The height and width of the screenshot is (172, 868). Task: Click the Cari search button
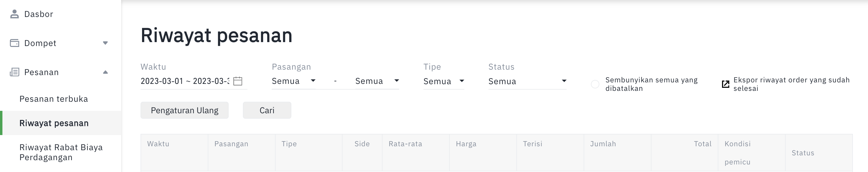coord(267,111)
